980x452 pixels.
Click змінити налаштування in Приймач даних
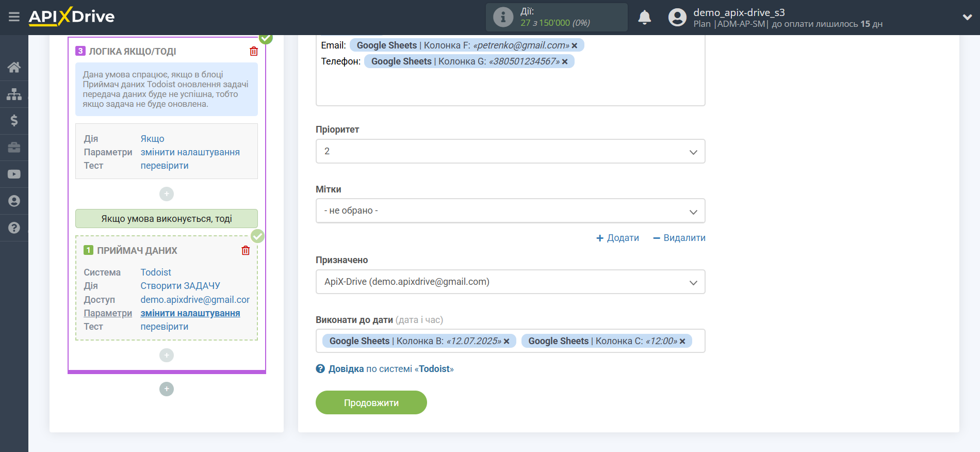tap(190, 313)
